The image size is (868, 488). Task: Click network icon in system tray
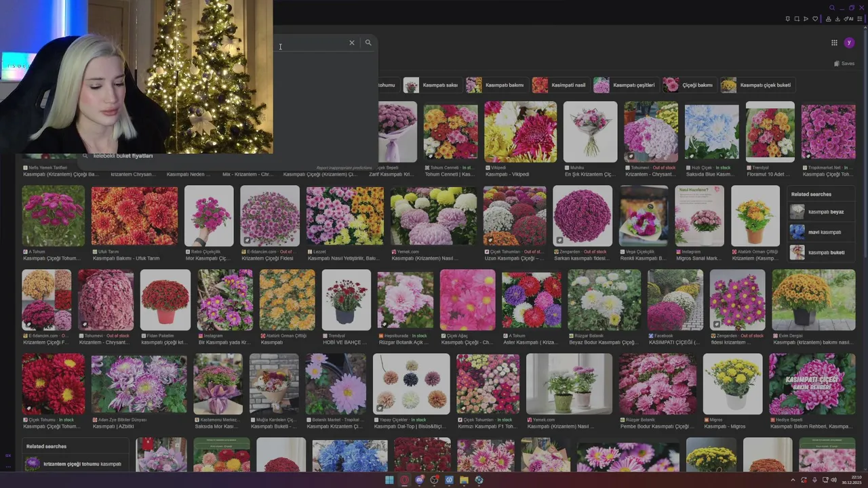pyautogui.click(x=825, y=480)
